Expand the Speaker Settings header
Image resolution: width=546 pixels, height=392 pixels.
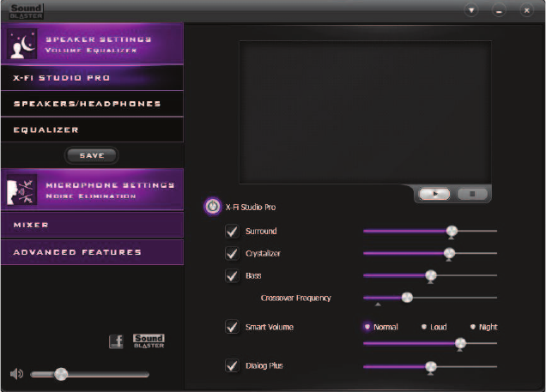click(92, 44)
